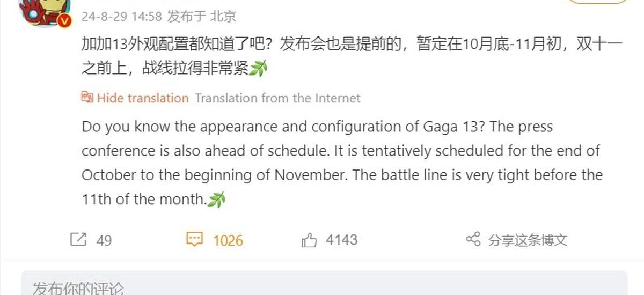Click the repost count 49
The image size is (644, 295).
(x=104, y=240)
